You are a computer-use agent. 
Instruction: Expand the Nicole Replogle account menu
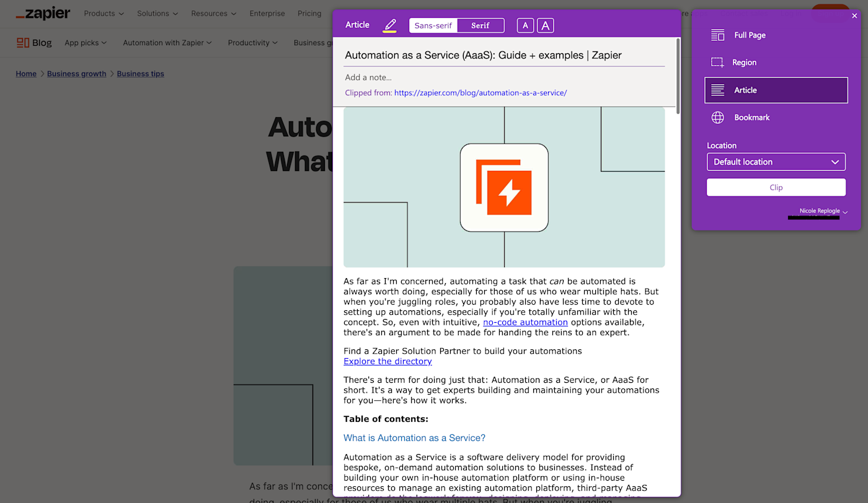pyautogui.click(x=823, y=211)
